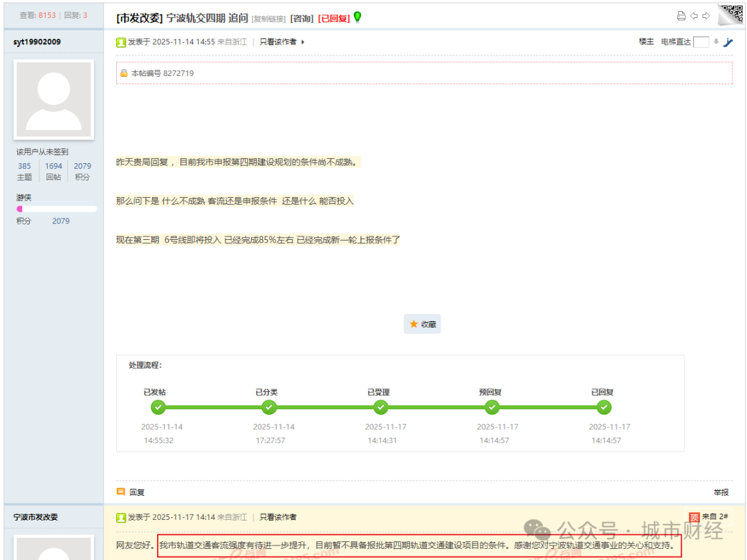The image size is (747, 560).
Task: Click the 已分类 checkmark step
Action: tap(269, 407)
